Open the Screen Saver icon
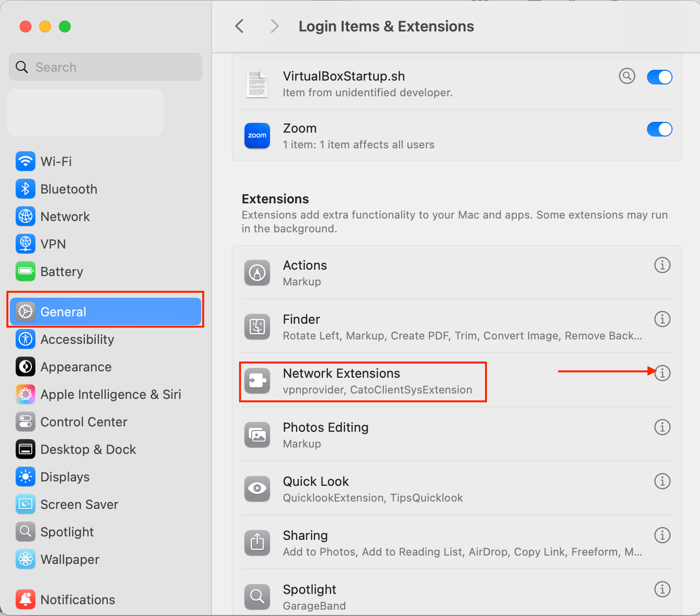The height and width of the screenshot is (616, 700). (26, 504)
